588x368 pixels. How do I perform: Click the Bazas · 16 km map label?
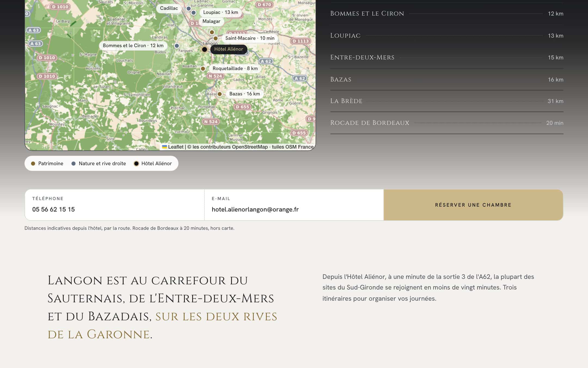[x=244, y=94]
